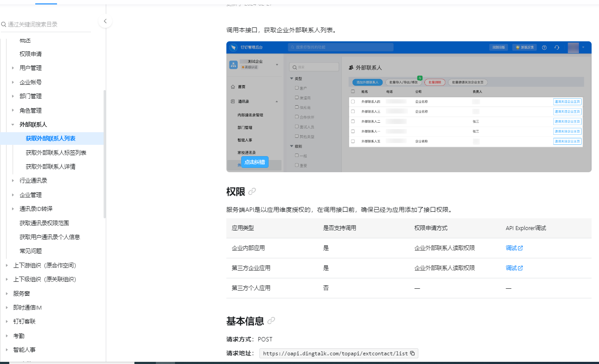Expand the 行业通讯录 node arrow
Viewport: 599px width, 364px height.
coord(13,180)
